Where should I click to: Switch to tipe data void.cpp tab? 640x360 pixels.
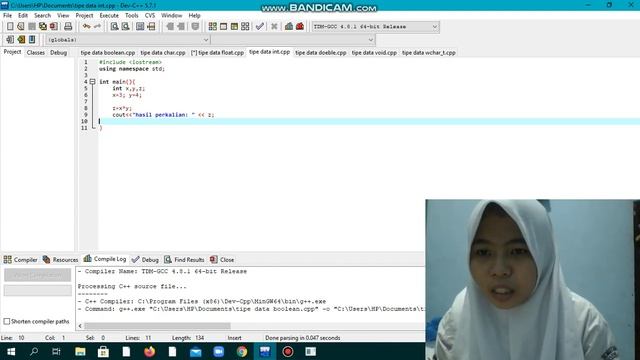(x=374, y=53)
